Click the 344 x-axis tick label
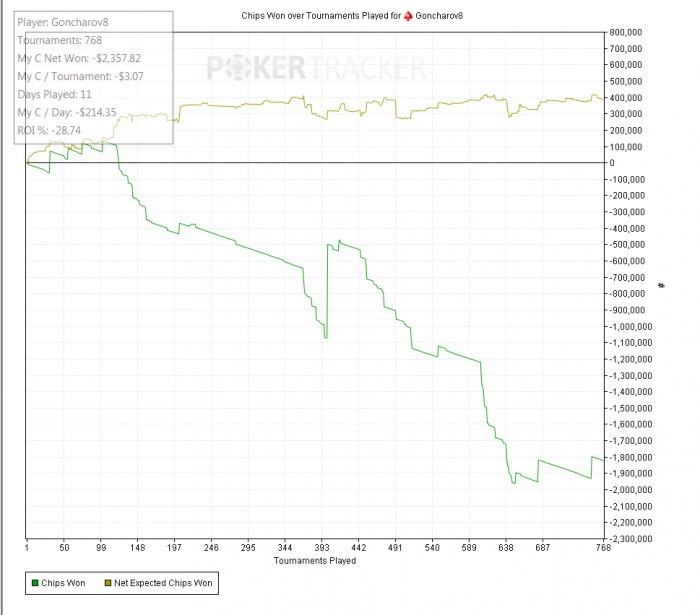The width and height of the screenshot is (700, 615). 285,548
